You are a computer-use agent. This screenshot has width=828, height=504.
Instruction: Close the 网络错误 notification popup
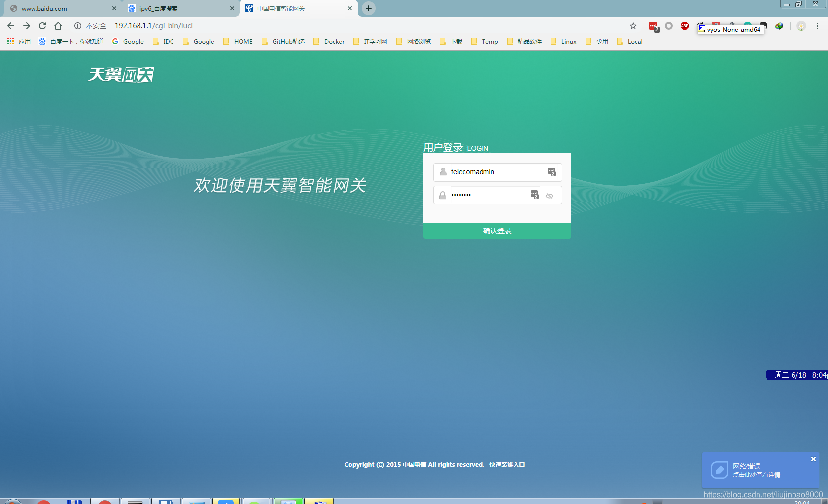coord(813,459)
